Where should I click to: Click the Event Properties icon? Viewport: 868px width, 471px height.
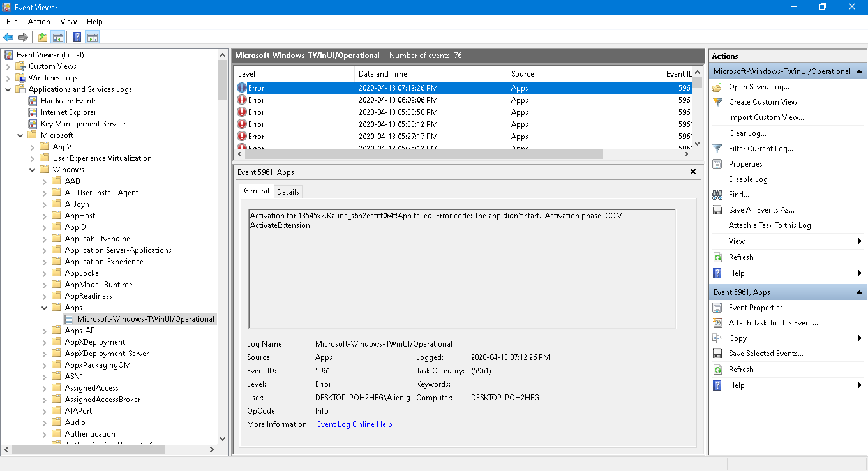click(x=718, y=308)
